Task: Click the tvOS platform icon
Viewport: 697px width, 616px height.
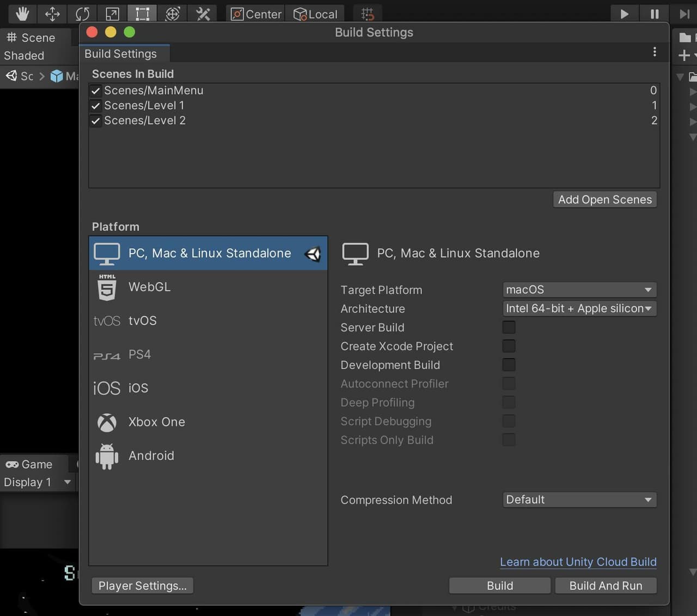Action: point(107,321)
